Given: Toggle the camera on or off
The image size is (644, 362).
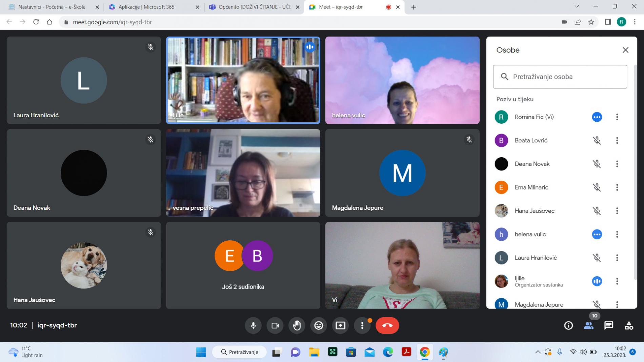Looking at the screenshot, I should pos(275,325).
